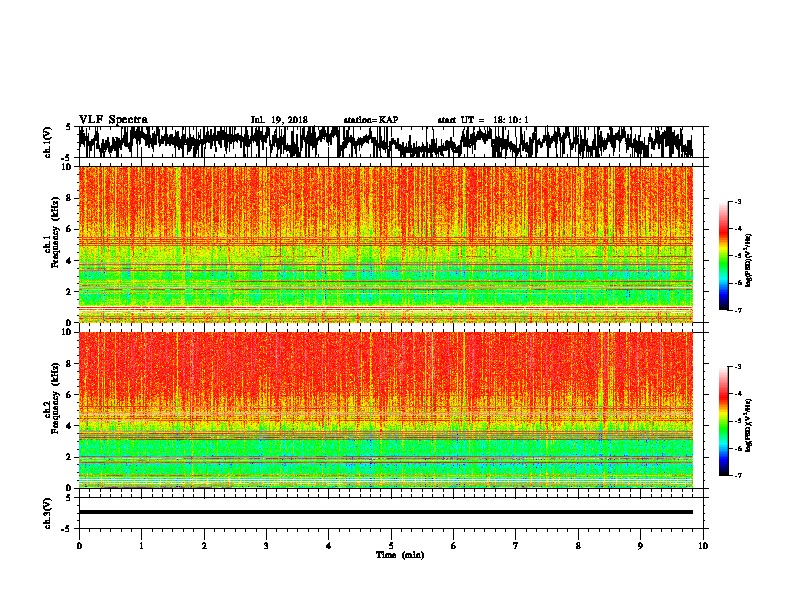
Task: Click the "2" kHz tick of ch.2 spectrogram
Action: [x=70, y=457]
